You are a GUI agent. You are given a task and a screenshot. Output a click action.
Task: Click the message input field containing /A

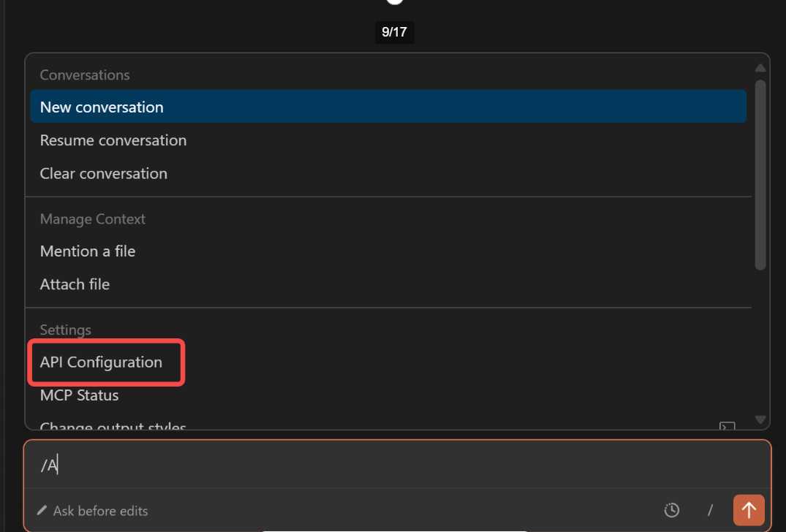tap(366, 466)
